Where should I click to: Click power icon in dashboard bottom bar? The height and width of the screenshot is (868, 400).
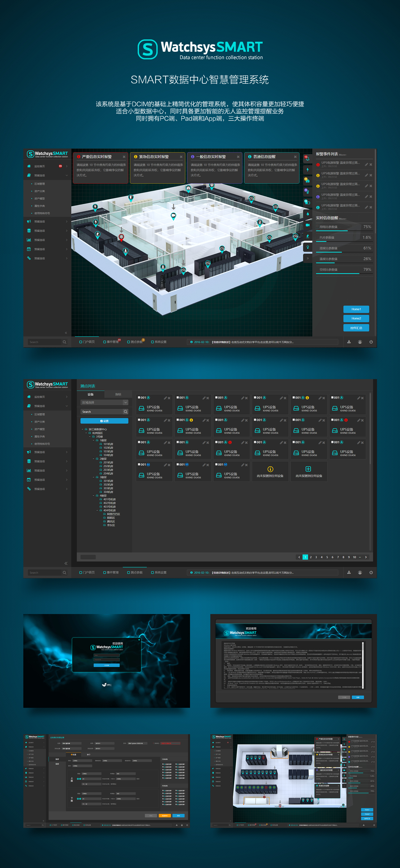[x=371, y=342]
